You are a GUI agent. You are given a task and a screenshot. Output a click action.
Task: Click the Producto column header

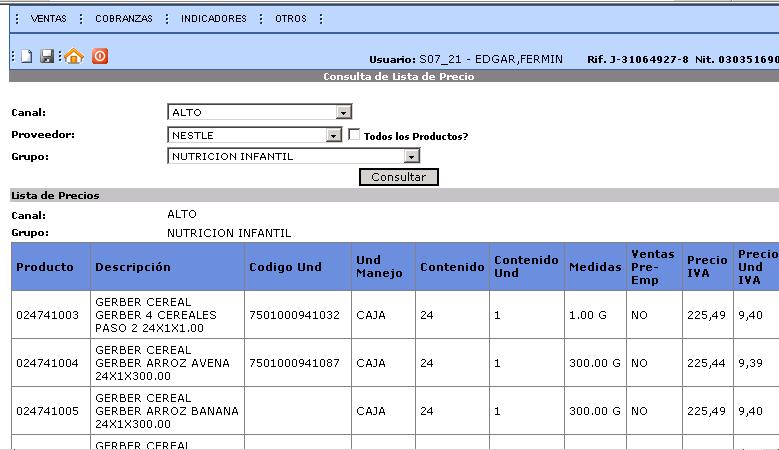pyautogui.click(x=51, y=267)
